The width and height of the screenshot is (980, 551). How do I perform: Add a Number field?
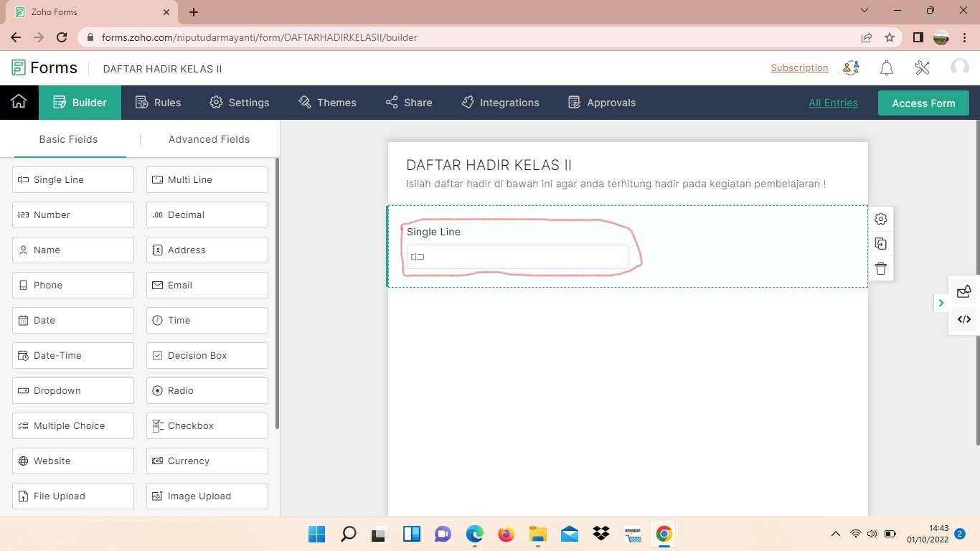[x=73, y=215]
